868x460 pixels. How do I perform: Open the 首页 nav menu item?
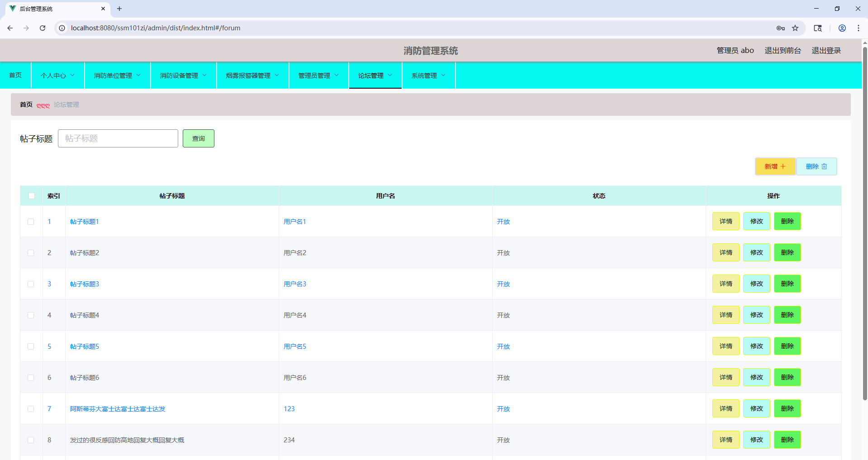[x=15, y=75]
